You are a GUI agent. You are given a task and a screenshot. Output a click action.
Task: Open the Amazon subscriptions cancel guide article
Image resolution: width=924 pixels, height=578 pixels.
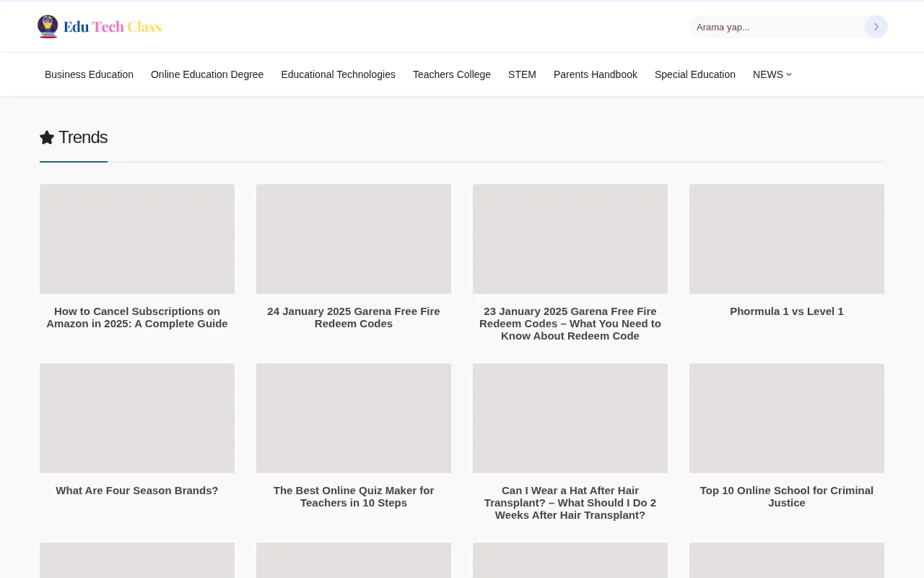tap(137, 317)
